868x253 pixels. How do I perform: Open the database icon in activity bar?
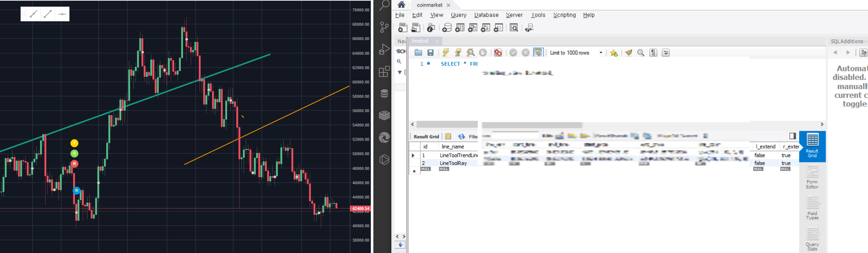[384, 93]
